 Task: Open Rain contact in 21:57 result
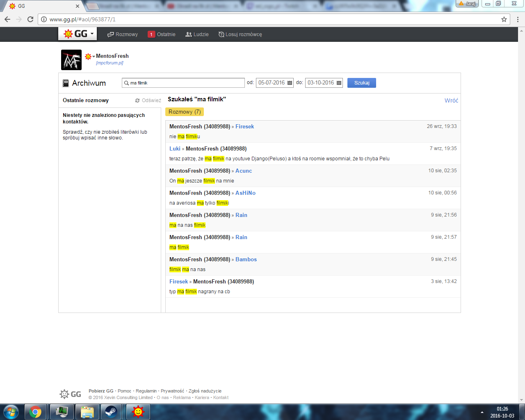coord(241,237)
